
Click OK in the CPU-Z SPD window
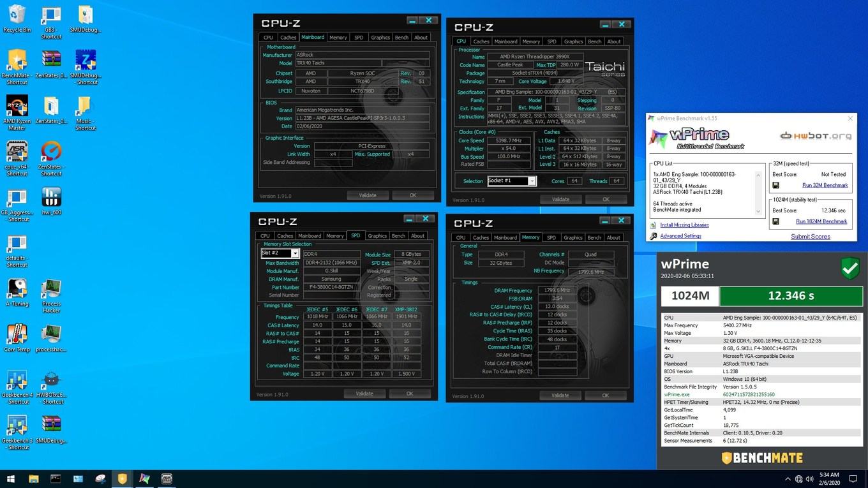tap(410, 394)
